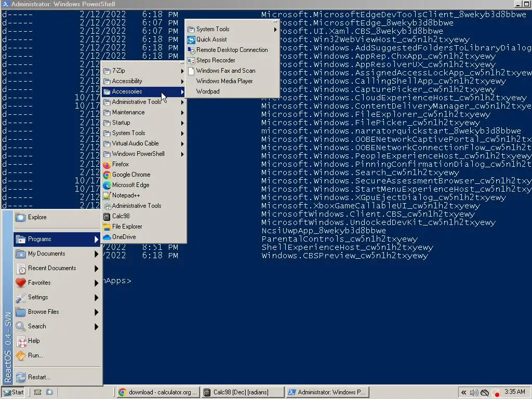The image size is (532, 399).
Task: Expand Recent Documents submenu arrow
Action: pyautogui.click(x=96, y=269)
